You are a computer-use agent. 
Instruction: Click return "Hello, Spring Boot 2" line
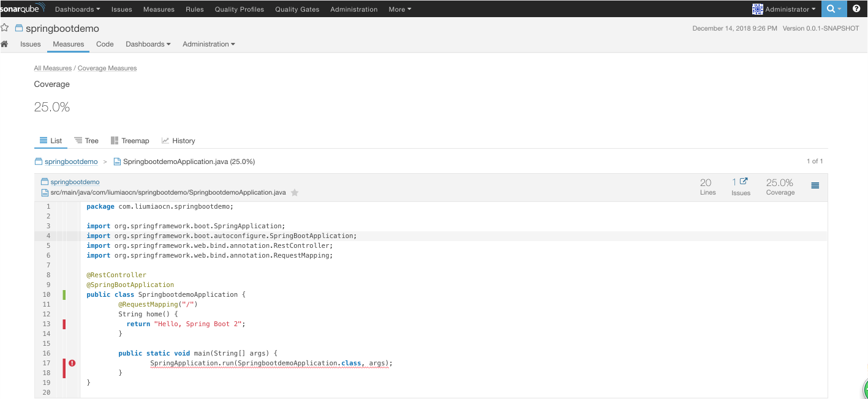coord(186,324)
